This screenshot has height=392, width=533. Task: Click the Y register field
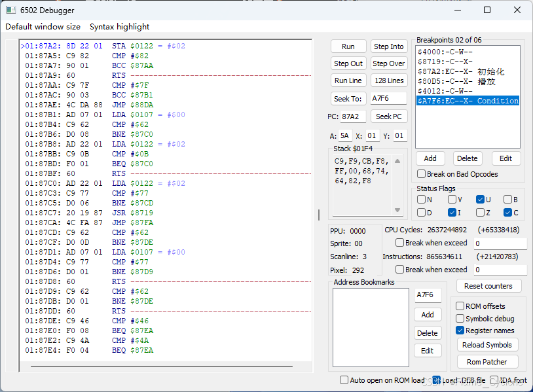pyautogui.click(x=399, y=136)
